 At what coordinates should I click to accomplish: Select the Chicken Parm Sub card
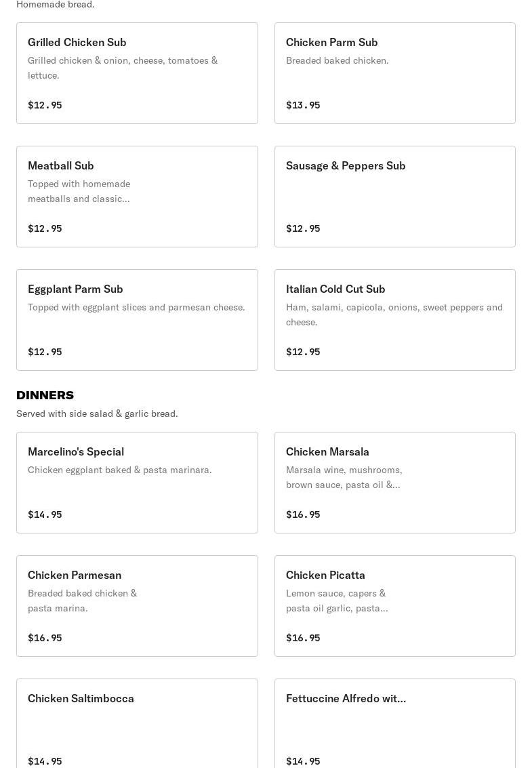(394, 73)
